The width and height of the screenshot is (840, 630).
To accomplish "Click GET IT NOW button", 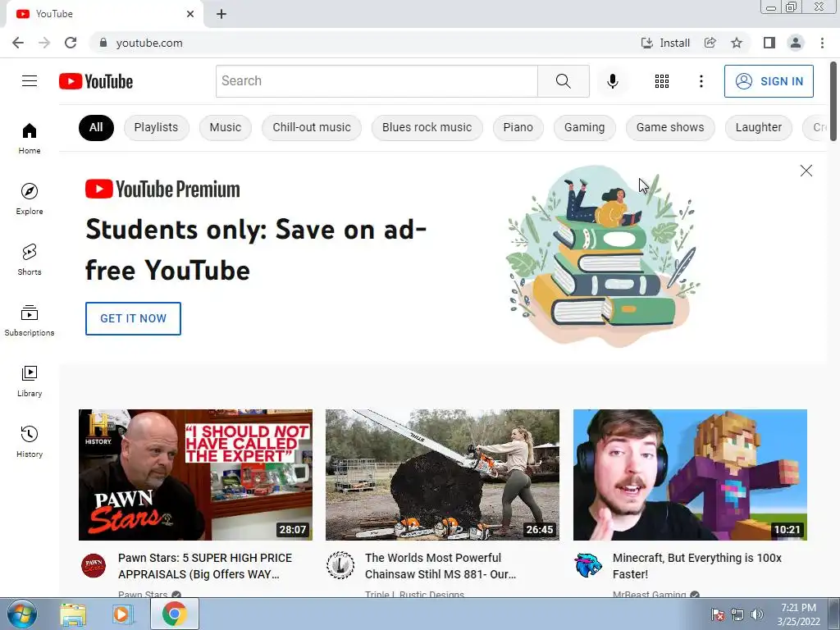I will (x=134, y=319).
